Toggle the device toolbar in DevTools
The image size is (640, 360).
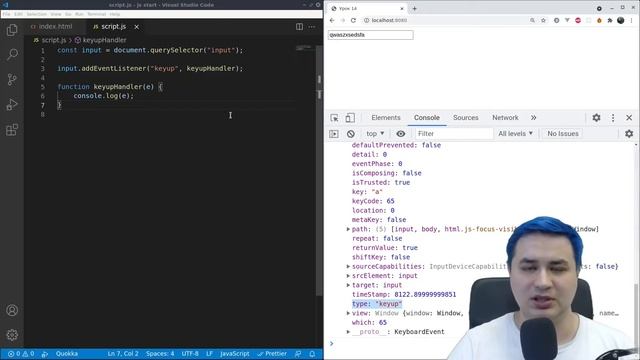(350, 118)
